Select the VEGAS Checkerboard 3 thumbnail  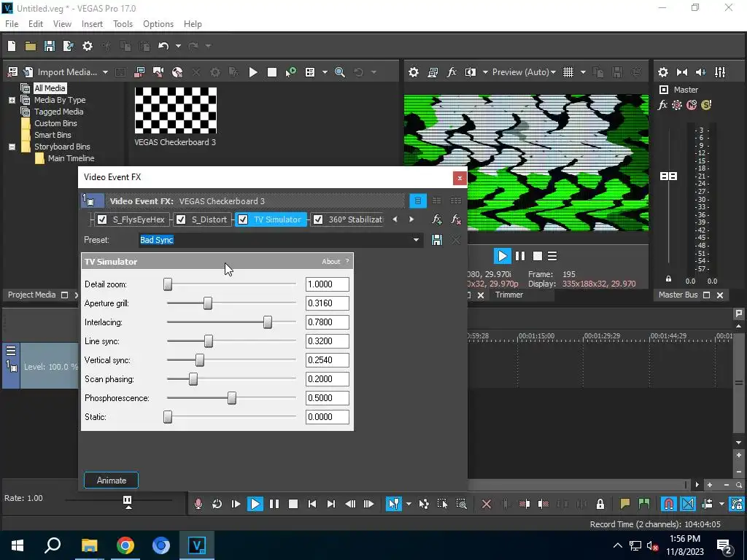click(x=175, y=111)
